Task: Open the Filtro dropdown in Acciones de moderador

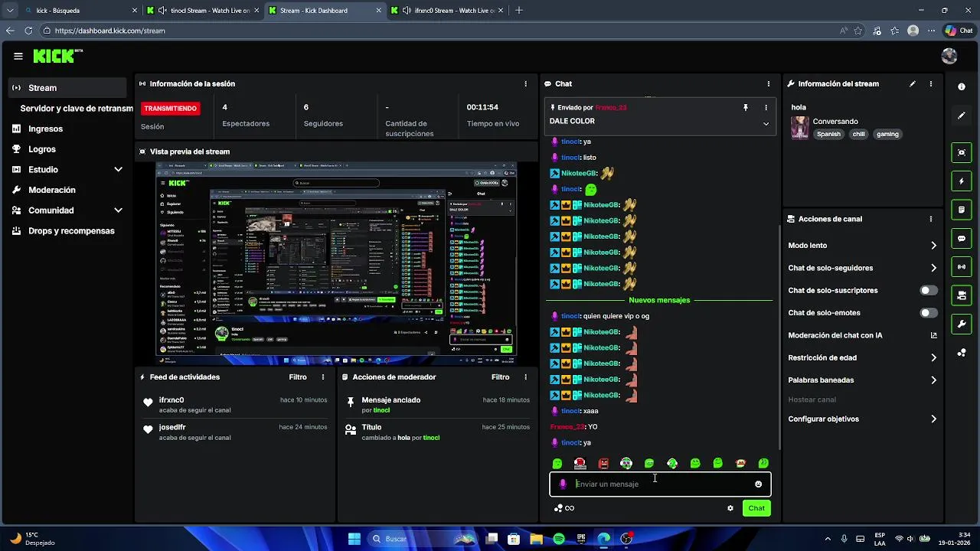Action: 500,377
